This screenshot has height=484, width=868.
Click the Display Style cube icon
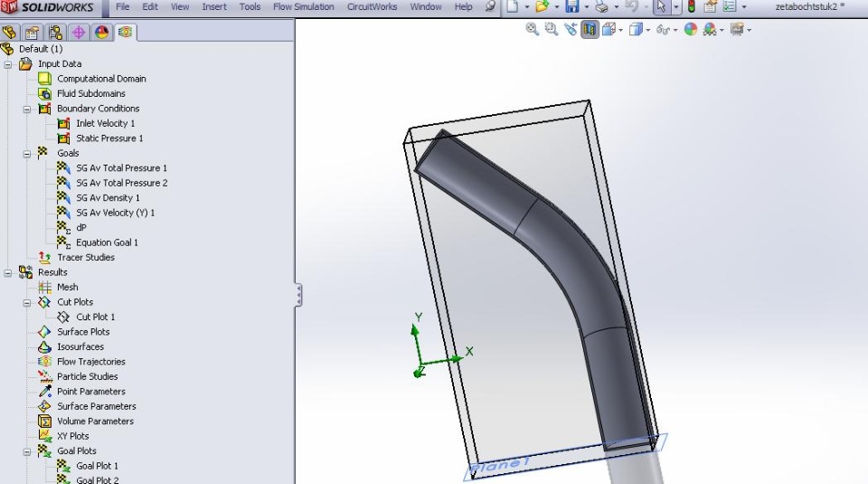(636, 29)
